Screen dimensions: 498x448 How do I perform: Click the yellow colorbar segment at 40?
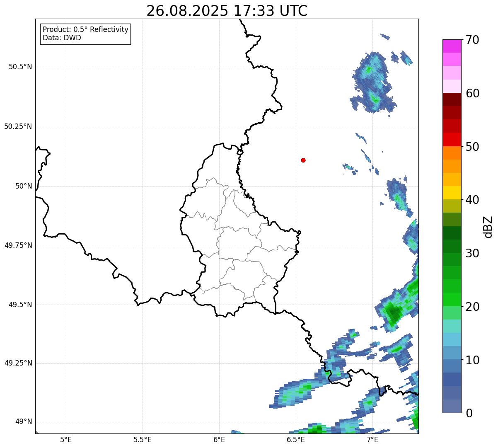(452, 193)
